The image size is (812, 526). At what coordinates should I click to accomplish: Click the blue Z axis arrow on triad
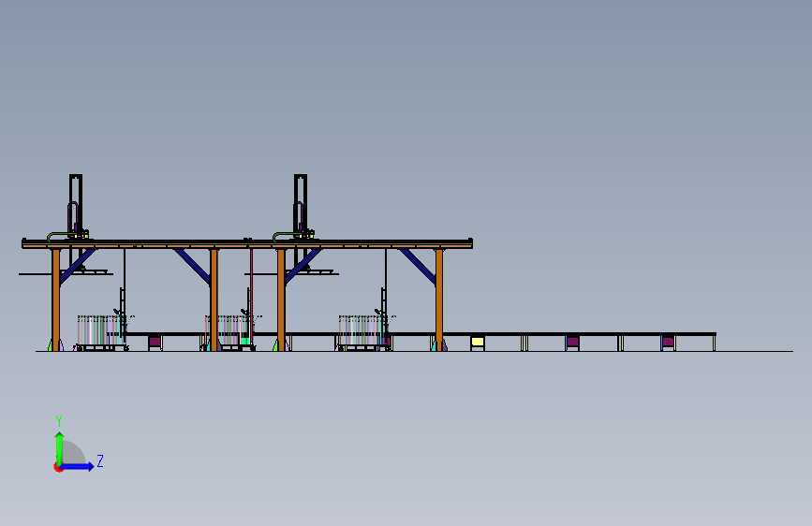pos(78,466)
